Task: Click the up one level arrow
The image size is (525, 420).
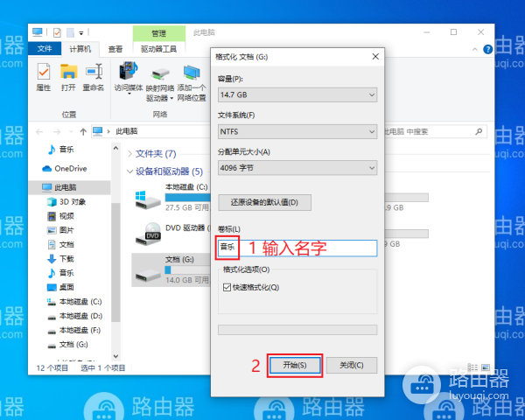Action: pyautogui.click(x=83, y=131)
